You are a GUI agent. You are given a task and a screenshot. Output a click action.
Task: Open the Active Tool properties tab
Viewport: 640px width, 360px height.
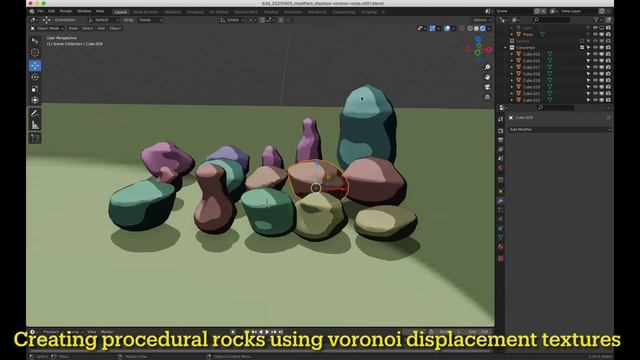[501, 119]
